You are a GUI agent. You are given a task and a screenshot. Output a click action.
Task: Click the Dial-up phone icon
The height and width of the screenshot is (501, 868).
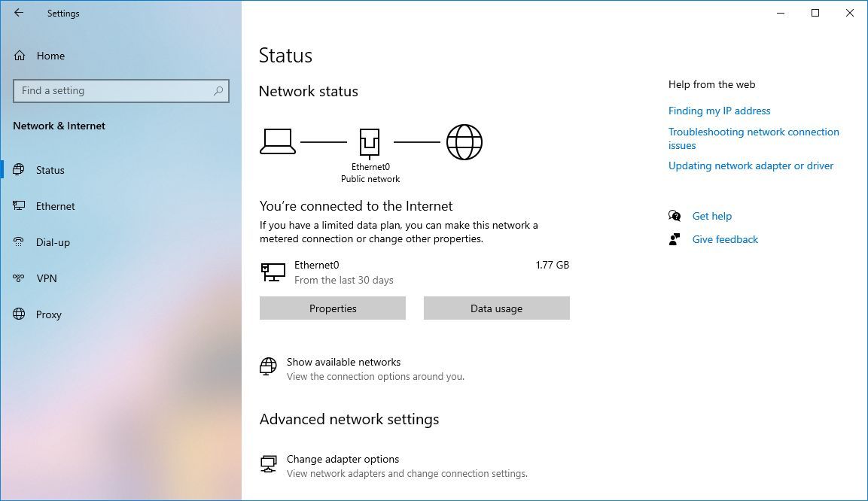(17, 242)
